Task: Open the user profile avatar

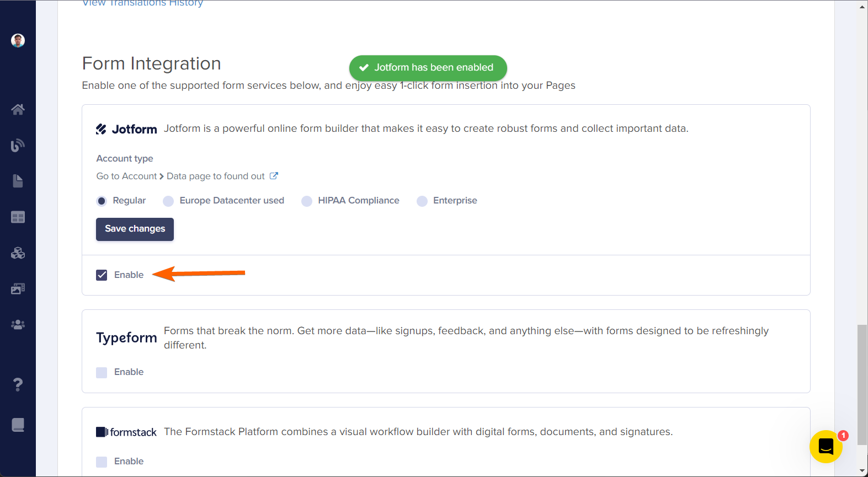Action: click(x=18, y=40)
